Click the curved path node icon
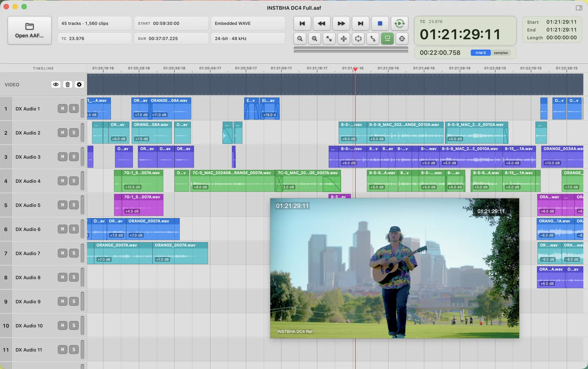This screenshot has width=588, height=369. coord(373,39)
